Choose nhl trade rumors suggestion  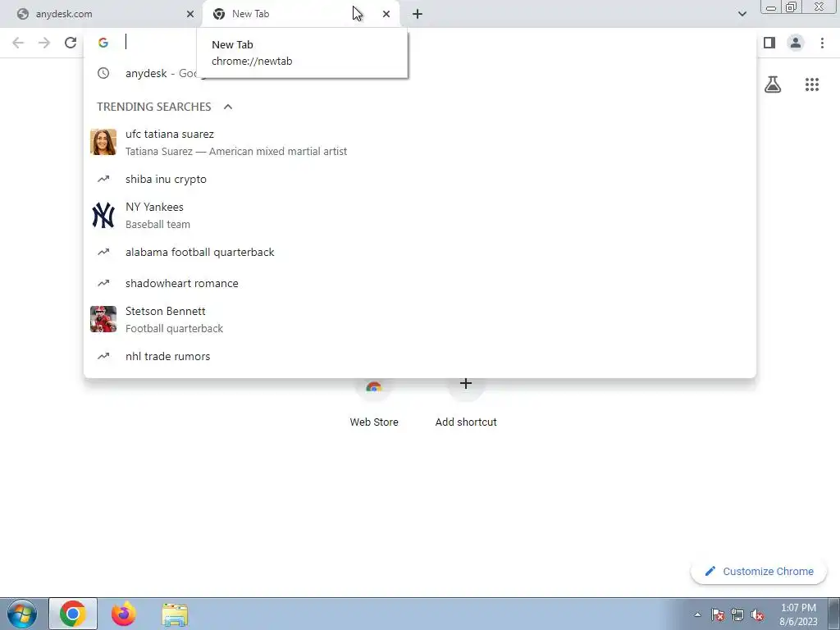(420, 356)
